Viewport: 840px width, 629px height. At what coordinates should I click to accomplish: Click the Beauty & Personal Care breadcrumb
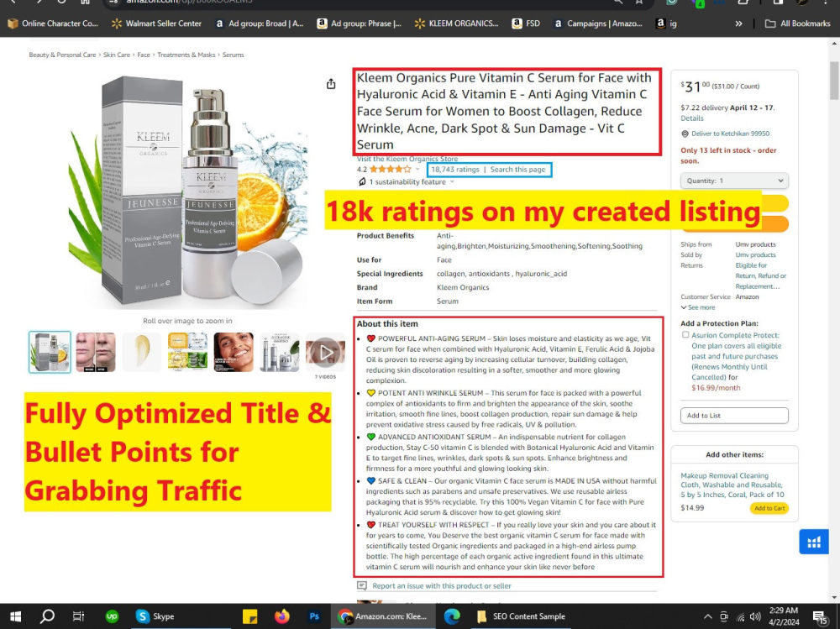pyautogui.click(x=62, y=55)
